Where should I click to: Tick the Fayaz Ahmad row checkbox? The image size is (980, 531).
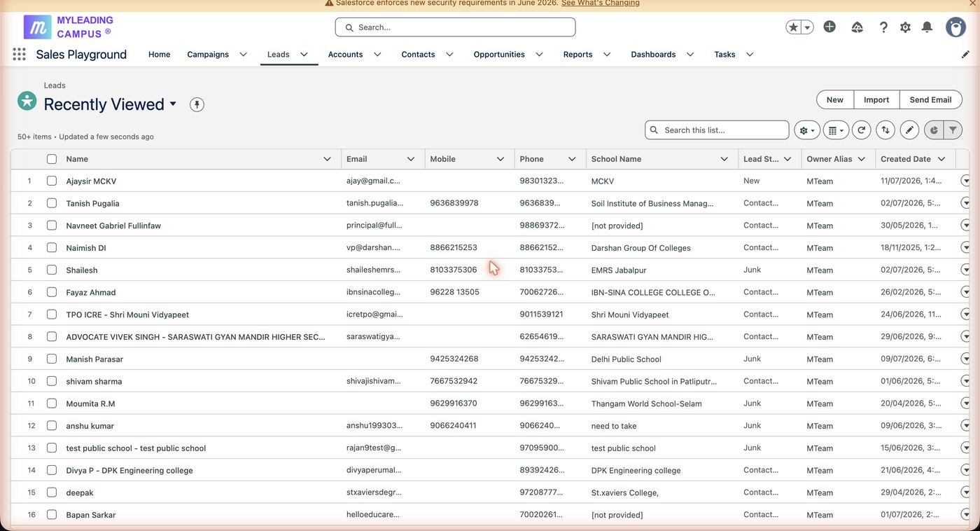coord(52,292)
